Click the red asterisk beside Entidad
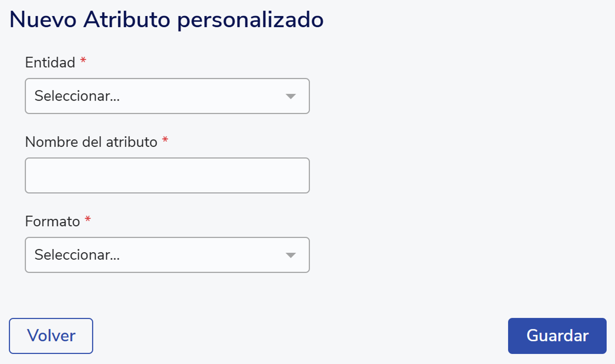Viewport: 615px width, 364px height. click(83, 61)
